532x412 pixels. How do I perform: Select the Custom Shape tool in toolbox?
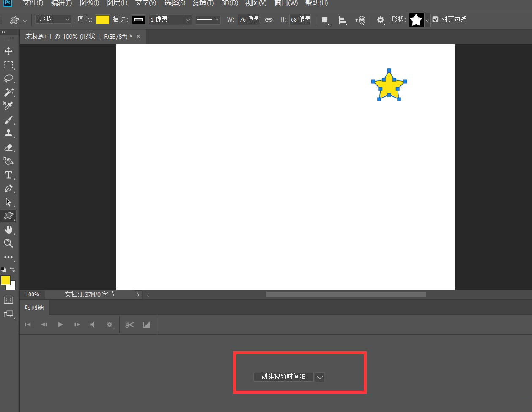tap(8, 216)
